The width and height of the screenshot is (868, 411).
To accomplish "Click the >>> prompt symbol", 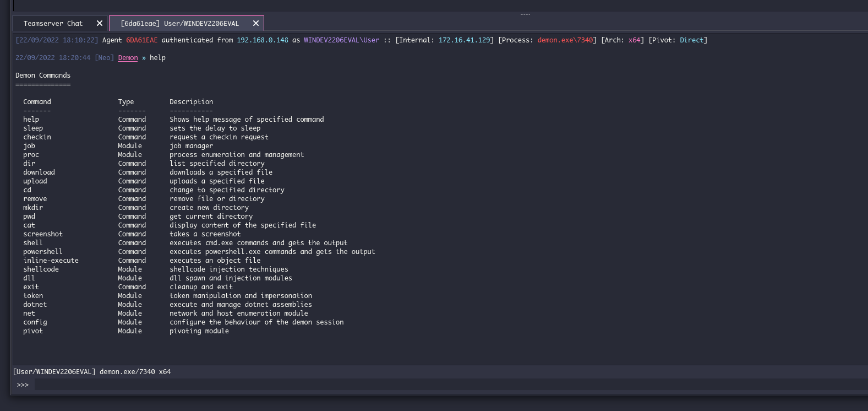I will pos(23,385).
